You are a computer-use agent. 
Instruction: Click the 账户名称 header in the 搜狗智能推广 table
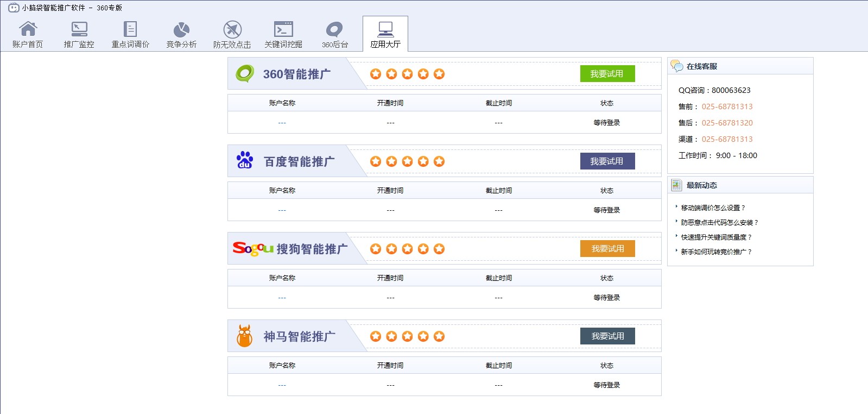[282, 278]
